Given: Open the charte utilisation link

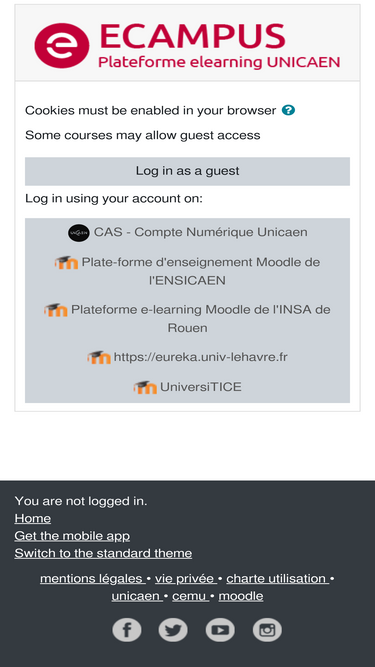Looking at the screenshot, I should click(278, 579).
